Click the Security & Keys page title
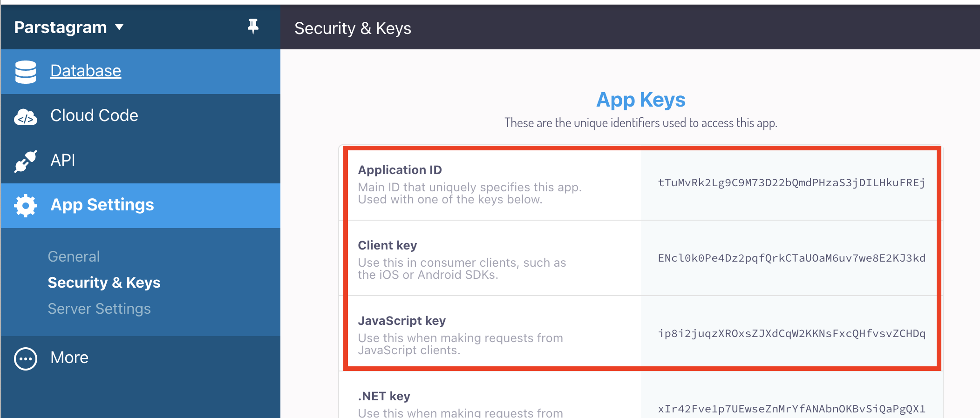Screen dimensions: 980x418 coord(353,28)
